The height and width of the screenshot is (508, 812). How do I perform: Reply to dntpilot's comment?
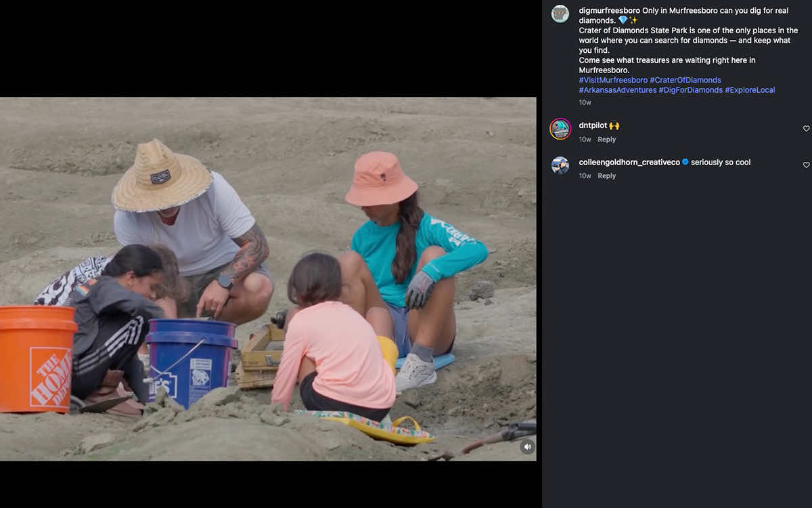pos(607,140)
